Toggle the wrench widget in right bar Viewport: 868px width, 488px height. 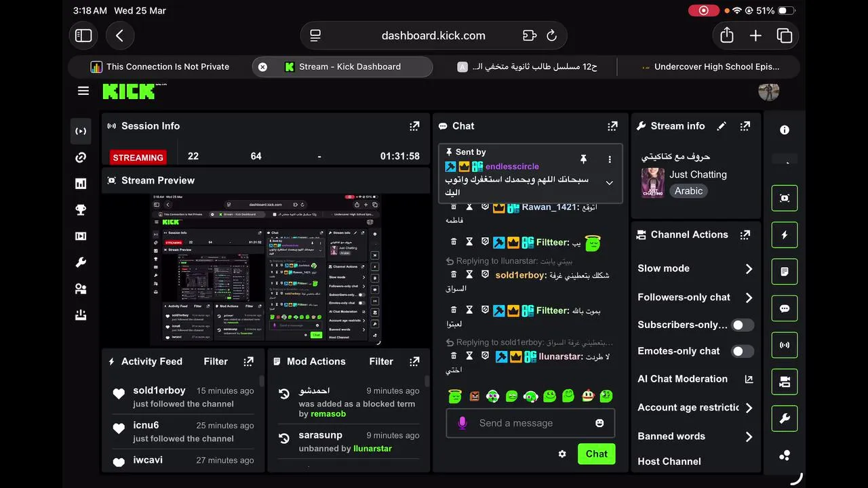pos(785,419)
